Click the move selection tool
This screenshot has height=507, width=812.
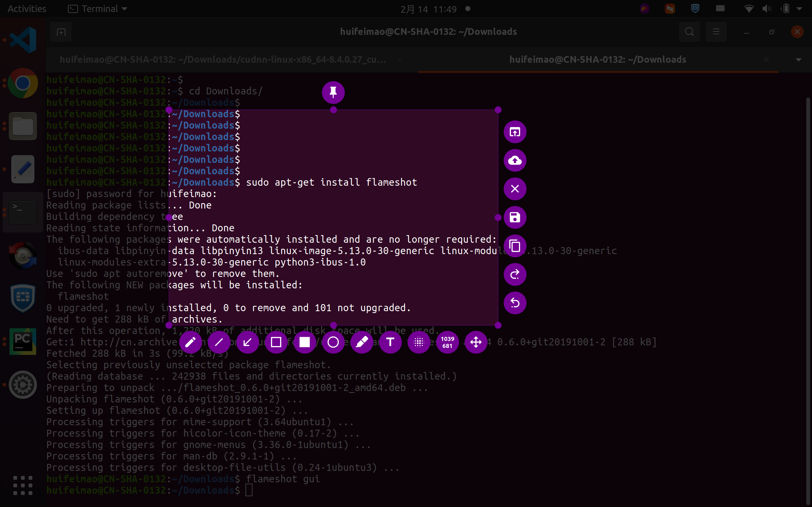tap(476, 342)
